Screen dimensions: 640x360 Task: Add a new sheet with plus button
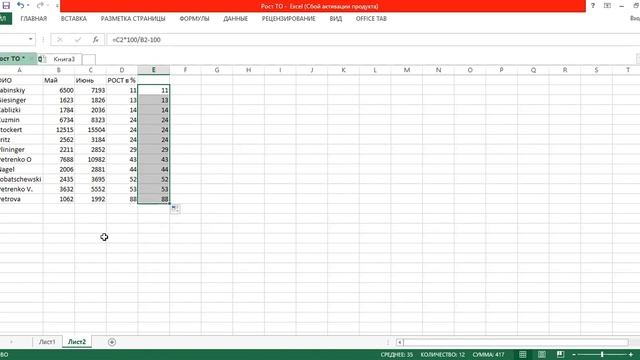coord(112,342)
